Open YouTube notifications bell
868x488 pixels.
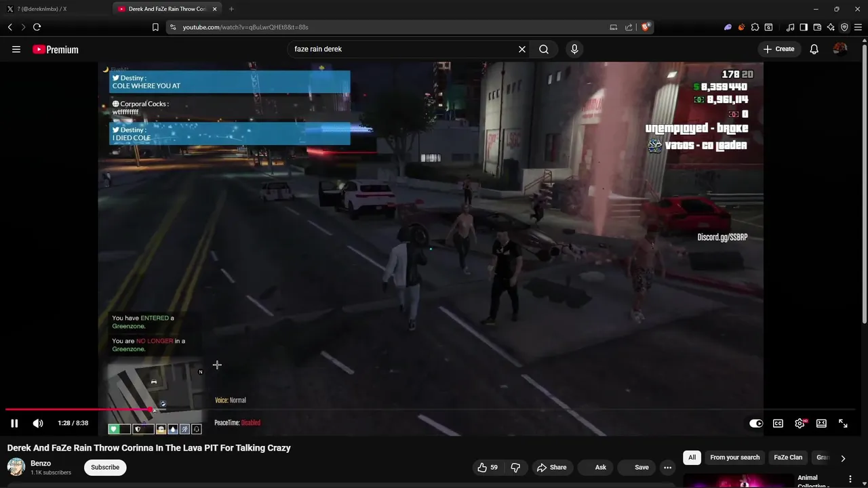(x=814, y=49)
